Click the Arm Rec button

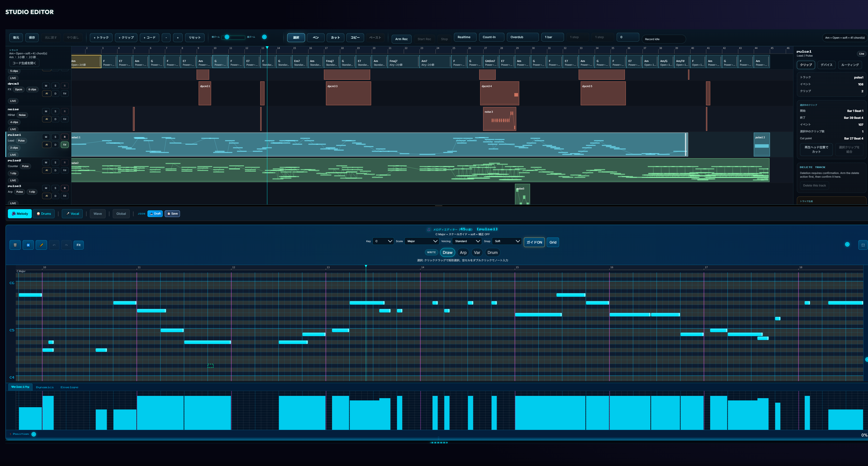coord(401,39)
